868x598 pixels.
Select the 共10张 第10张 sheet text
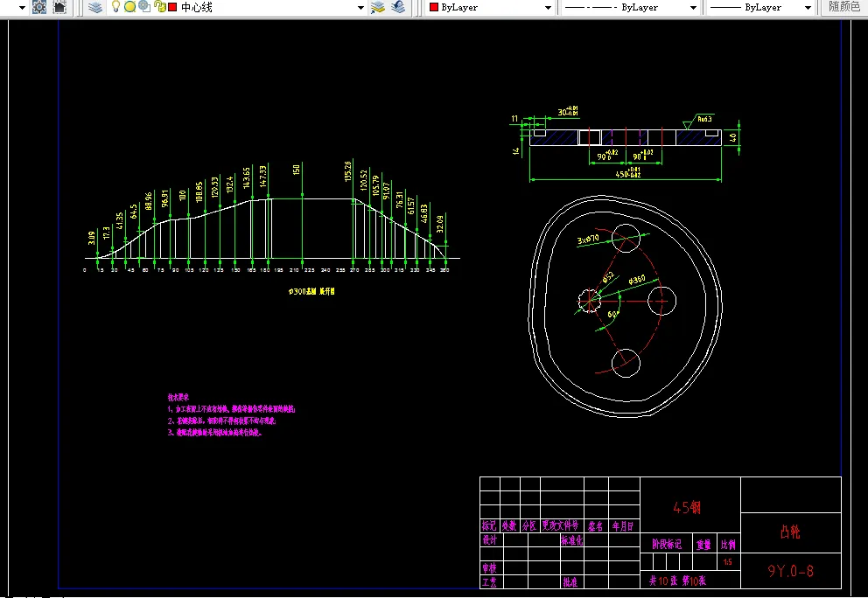click(x=677, y=581)
